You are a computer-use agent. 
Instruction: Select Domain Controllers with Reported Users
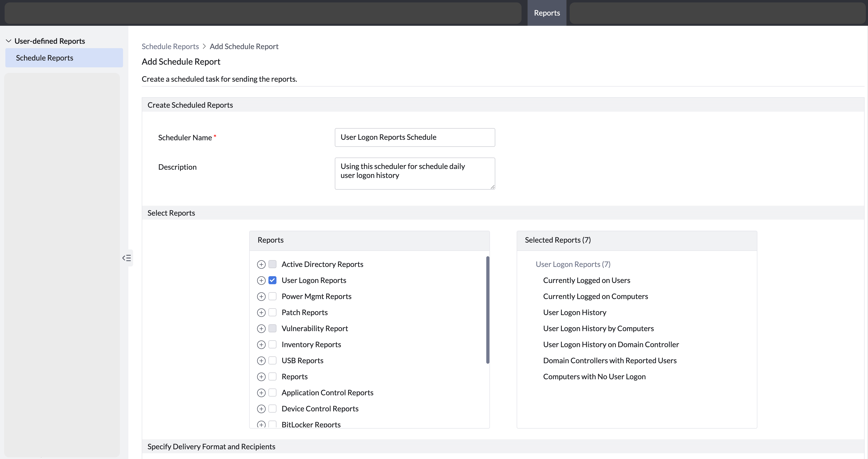(610, 361)
